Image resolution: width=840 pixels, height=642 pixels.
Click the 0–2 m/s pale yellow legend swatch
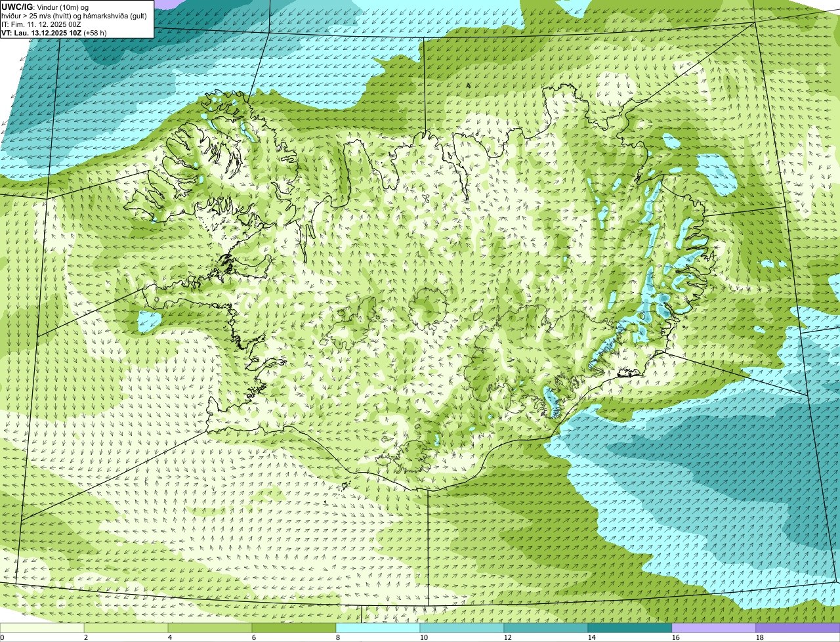pos(42,628)
